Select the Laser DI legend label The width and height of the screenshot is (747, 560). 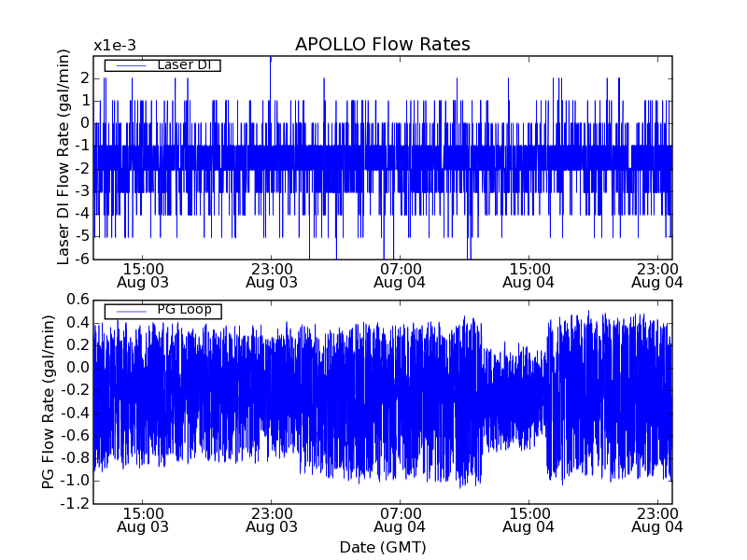click(x=184, y=64)
